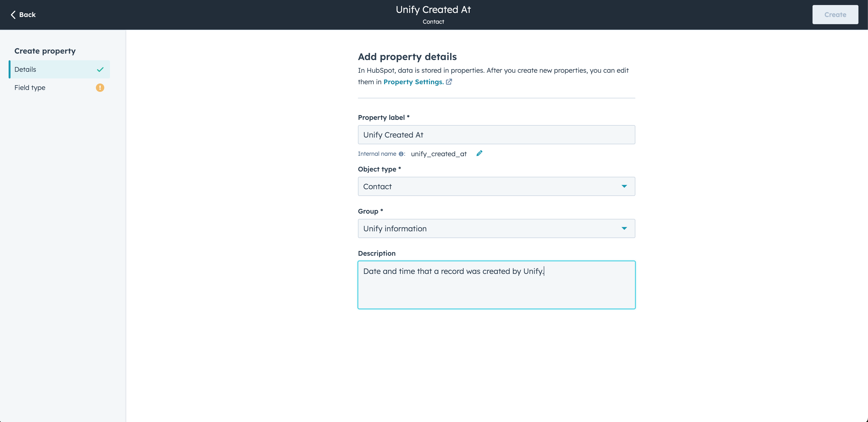Image resolution: width=868 pixels, height=422 pixels.
Task: Click the Object type dropdown caret arrow
Action: pos(624,186)
